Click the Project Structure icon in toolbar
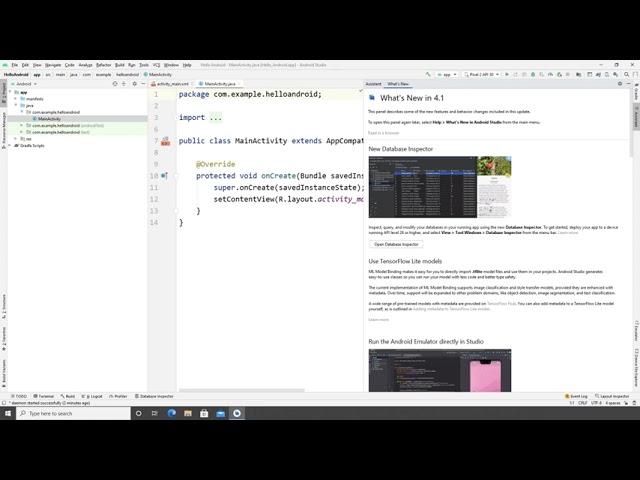This screenshot has width=640, height=480. pyautogui.click(x=578, y=75)
